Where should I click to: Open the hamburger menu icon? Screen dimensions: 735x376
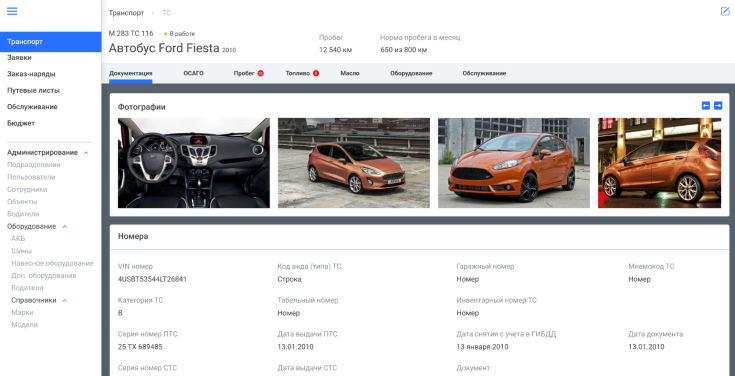coord(12,11)
